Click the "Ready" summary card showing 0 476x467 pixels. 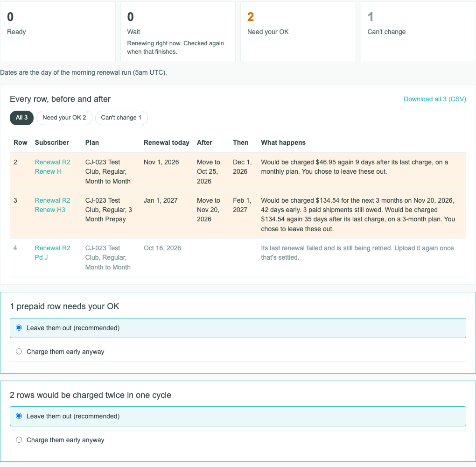click(58, 32)
